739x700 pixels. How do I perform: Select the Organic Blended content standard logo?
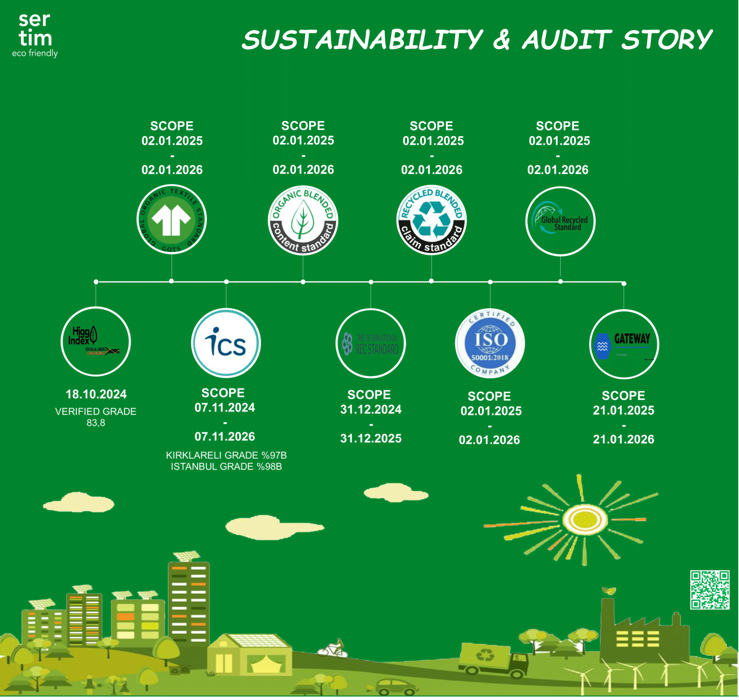303,220
